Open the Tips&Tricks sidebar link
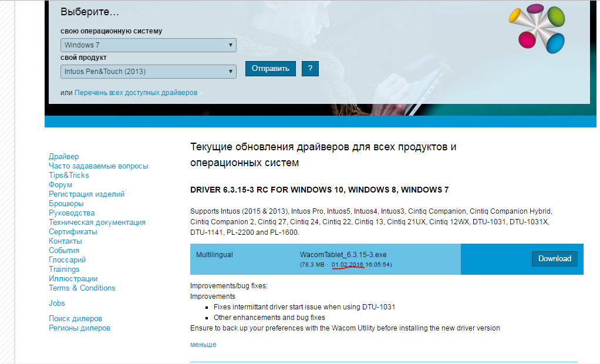The width and height of the screenshot is (600, 364). click(69, 176)
